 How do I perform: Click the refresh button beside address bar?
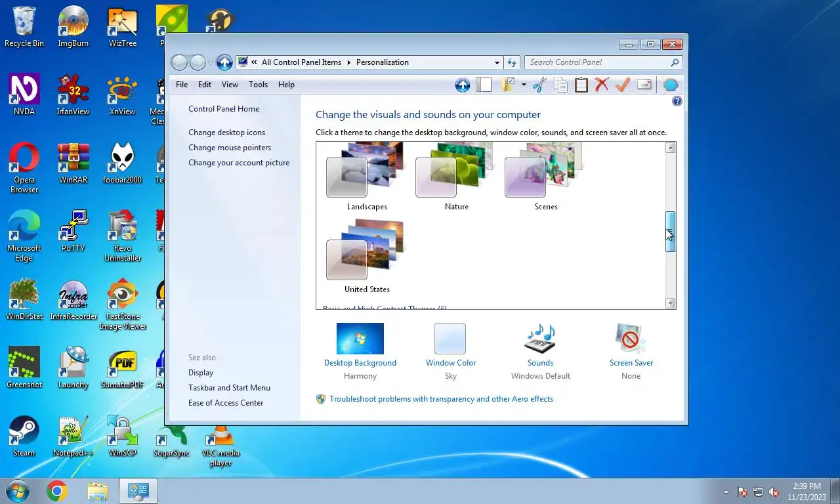tap(513, 62)
